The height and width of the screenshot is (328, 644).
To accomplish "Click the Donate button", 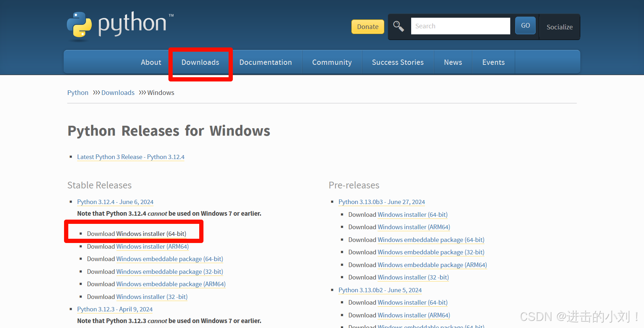I will [368, 27].
